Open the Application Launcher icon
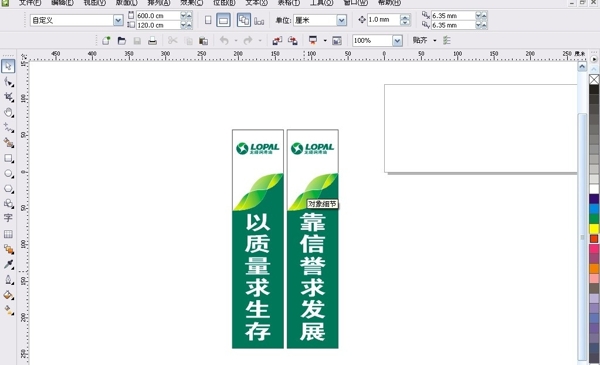This screenshot has height=365, width=600. 313,41
